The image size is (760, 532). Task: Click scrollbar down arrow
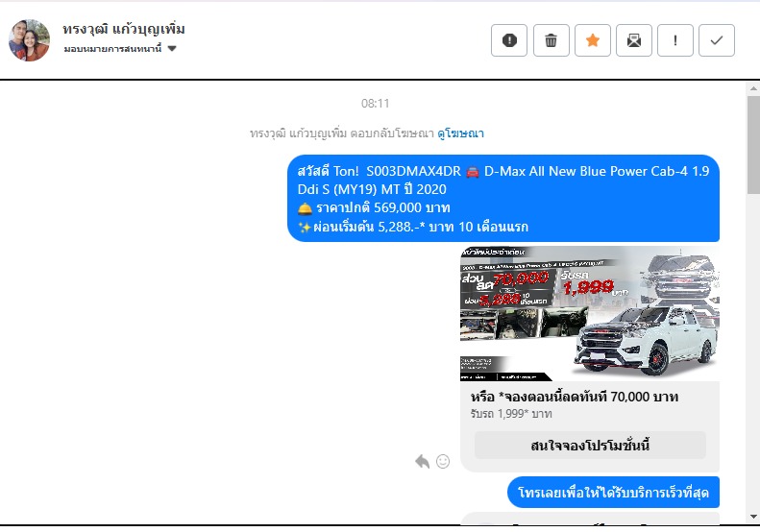[753, 517]
